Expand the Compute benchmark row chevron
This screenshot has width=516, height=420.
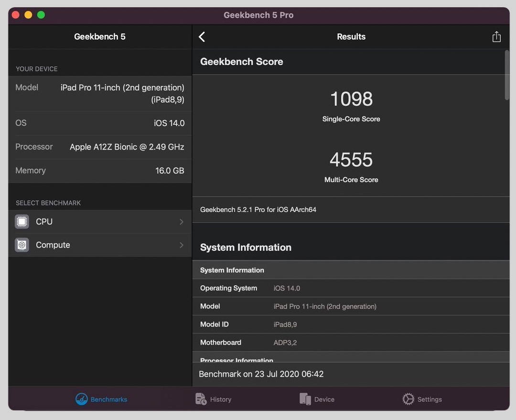[182, 245]
